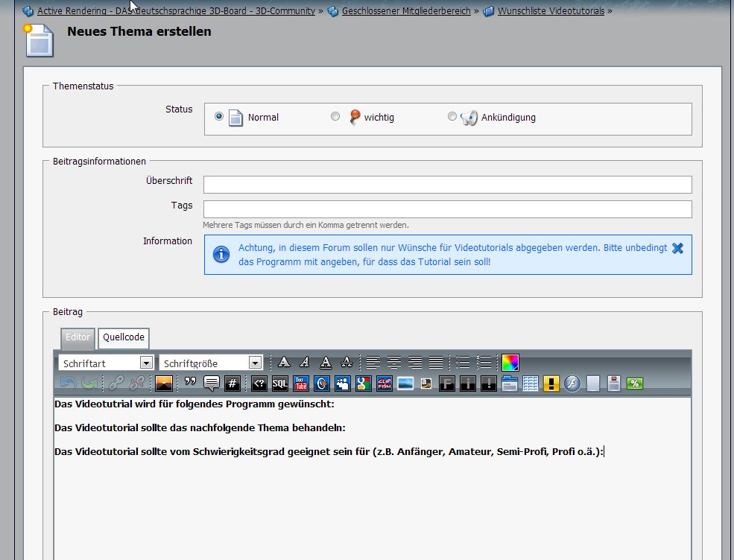
Task: Embed a Google video
Action: 364,384
